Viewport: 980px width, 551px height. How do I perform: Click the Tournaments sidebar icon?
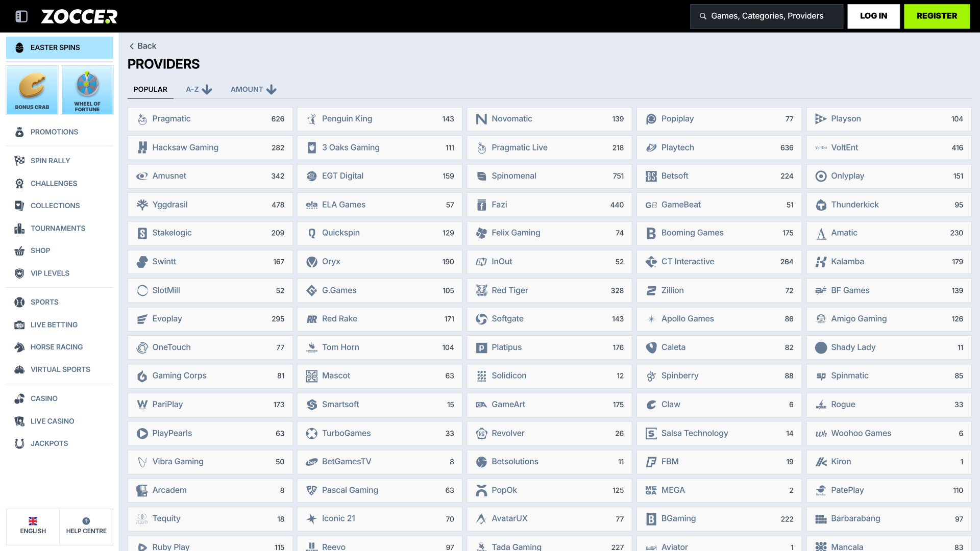(19, 229)
